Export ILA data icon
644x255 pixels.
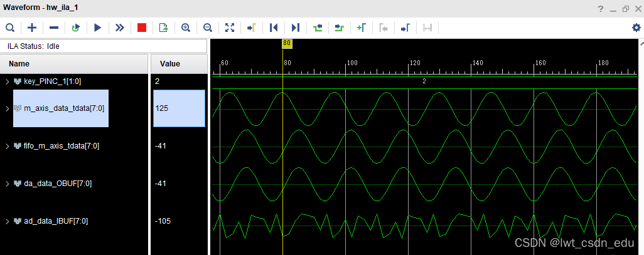point(163,28)
